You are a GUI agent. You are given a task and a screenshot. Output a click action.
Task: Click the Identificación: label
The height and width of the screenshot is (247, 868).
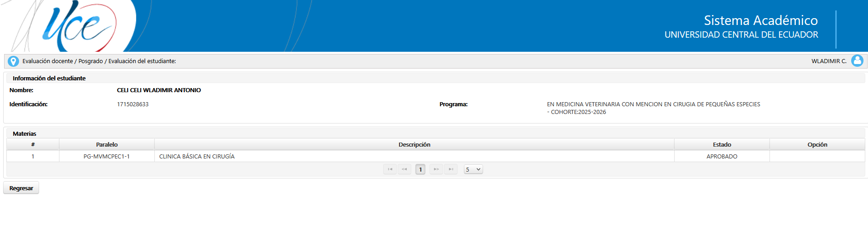(x=29, y=104)
